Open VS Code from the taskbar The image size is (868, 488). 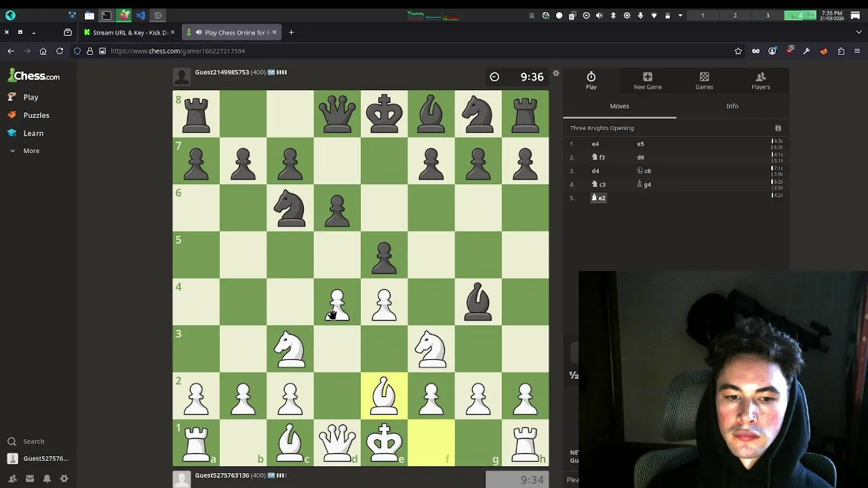pos(140,15)
